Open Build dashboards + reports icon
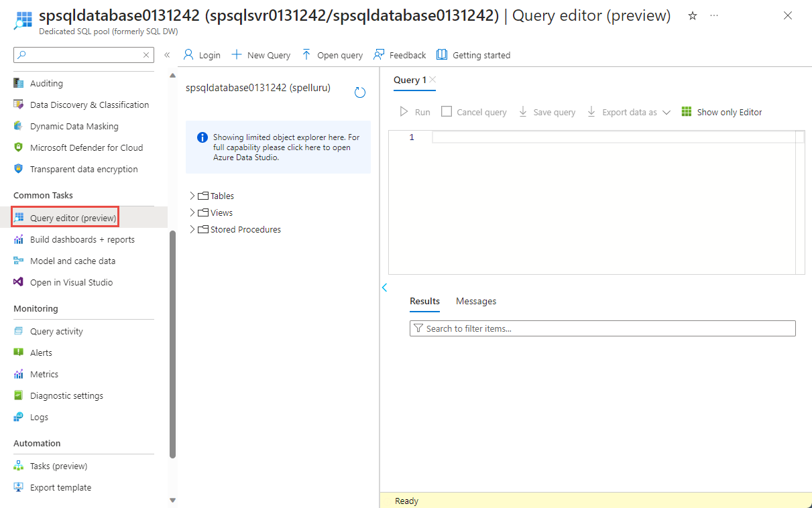Viewport: 812px width, 508px height. point(19,240)
